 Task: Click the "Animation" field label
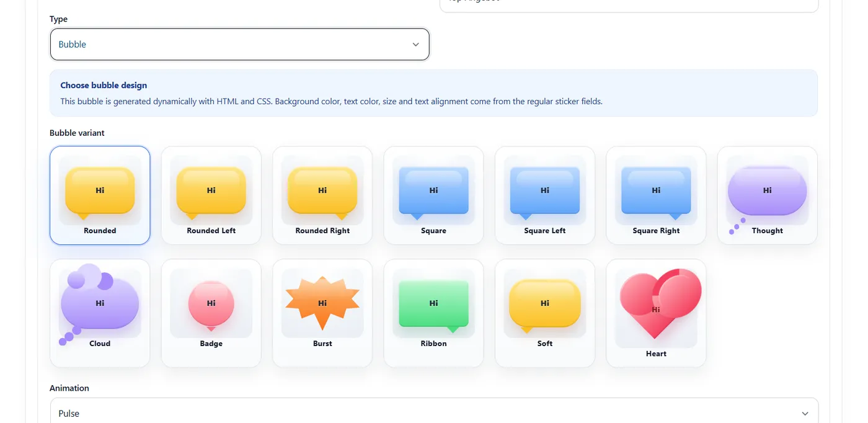click(x=69, y=388)
